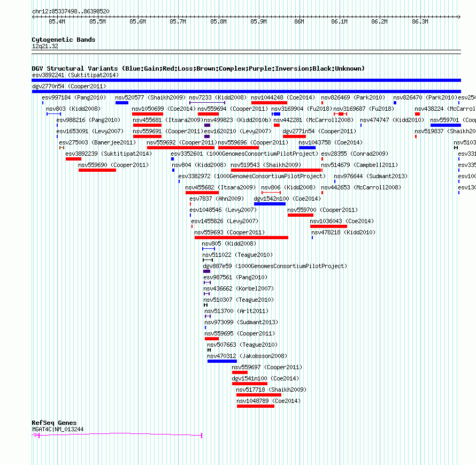Click the Cytogenetic Bands track title
The width and height of the screenshot is (476, 465).
point(64,40)
